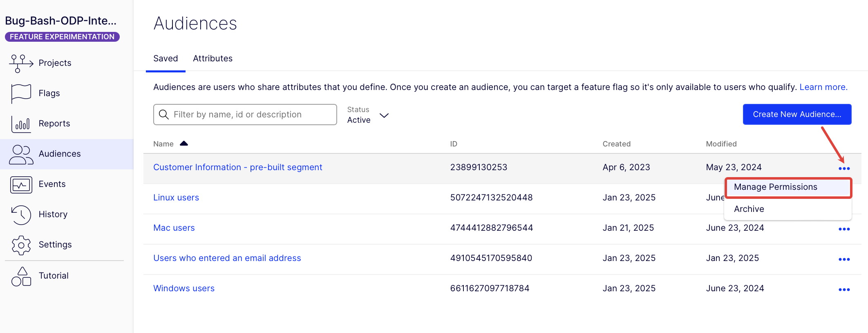This screenshot has width=868, height=333.
Task: Choose Manage Permissions from the menu
Action: (x=775, y=187)
